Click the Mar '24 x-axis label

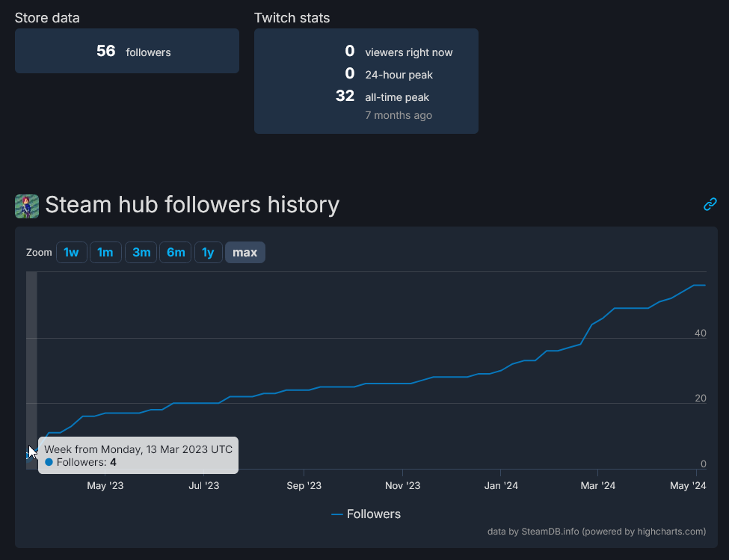coord(598,486)
